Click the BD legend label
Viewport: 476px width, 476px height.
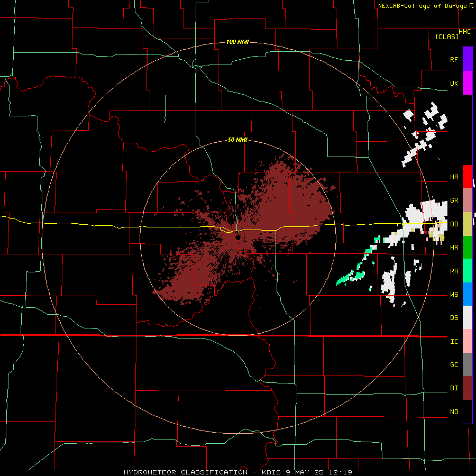tap(454, 224)
